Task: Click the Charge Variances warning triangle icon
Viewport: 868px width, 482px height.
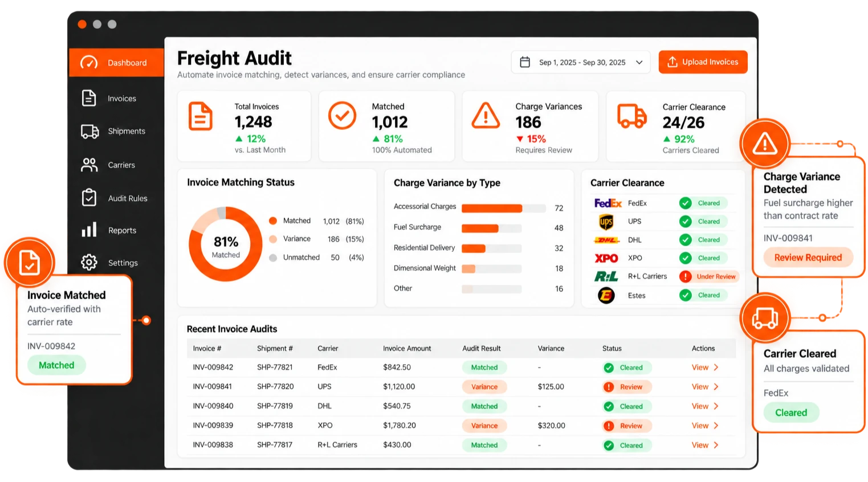Action: [x=486, y=116]
